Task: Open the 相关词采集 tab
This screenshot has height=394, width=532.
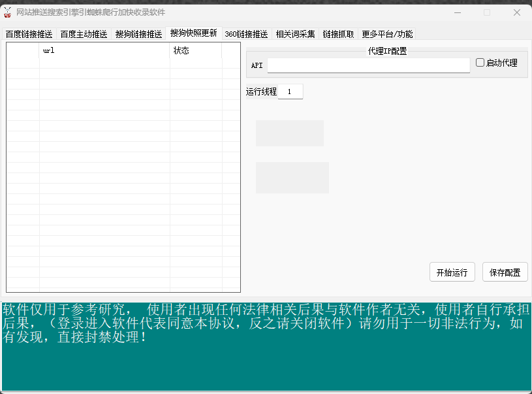Action: click(295, 34)
